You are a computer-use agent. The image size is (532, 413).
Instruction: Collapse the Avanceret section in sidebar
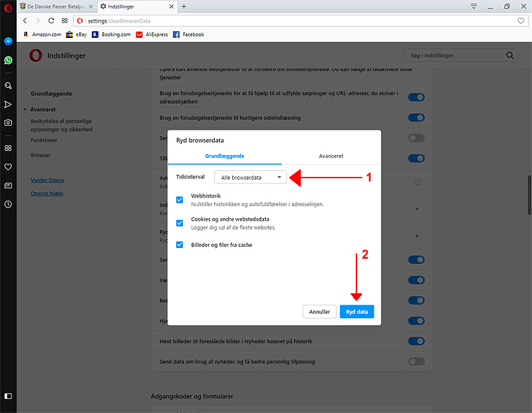[x=25, y=110]
